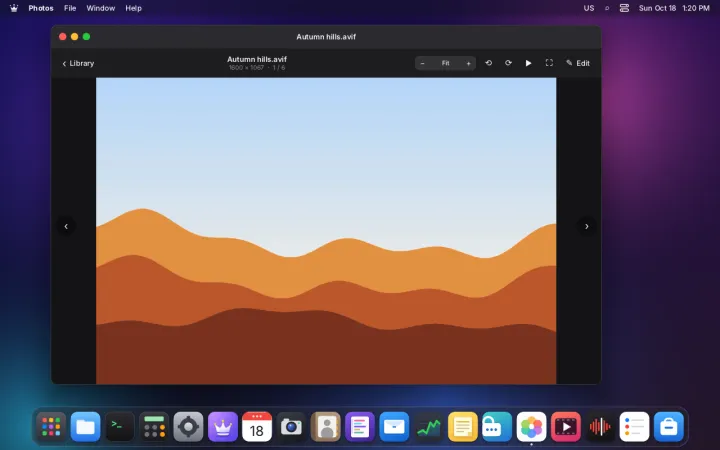Open the Stocks chart app in dock
This screenshot has width=720, height=450.
pyautogui.click(x=428, y=427)
